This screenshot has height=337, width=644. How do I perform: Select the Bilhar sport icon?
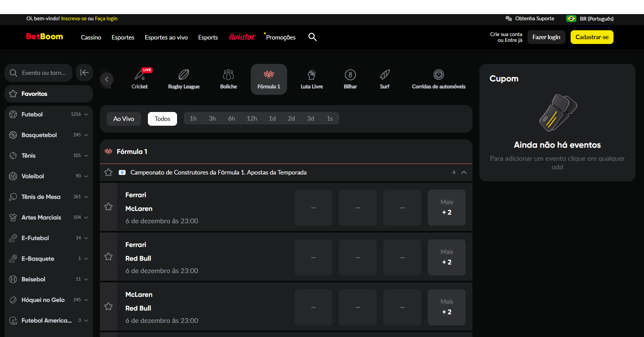350,79
